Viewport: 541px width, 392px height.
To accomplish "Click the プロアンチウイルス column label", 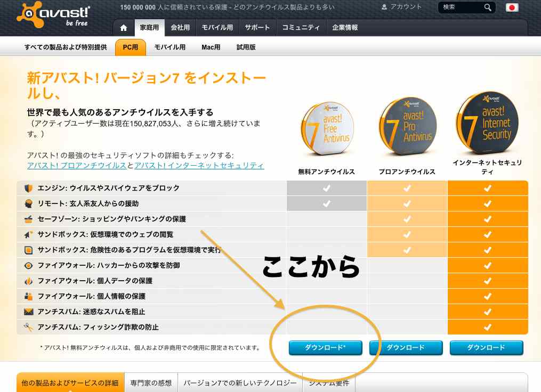I will [x=407, y=171].
